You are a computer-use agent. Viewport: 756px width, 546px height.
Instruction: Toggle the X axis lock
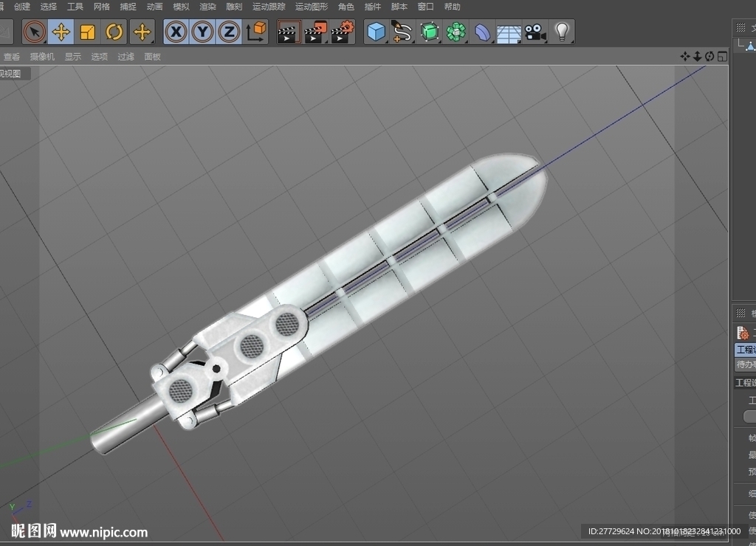click(x=176, y=32)
